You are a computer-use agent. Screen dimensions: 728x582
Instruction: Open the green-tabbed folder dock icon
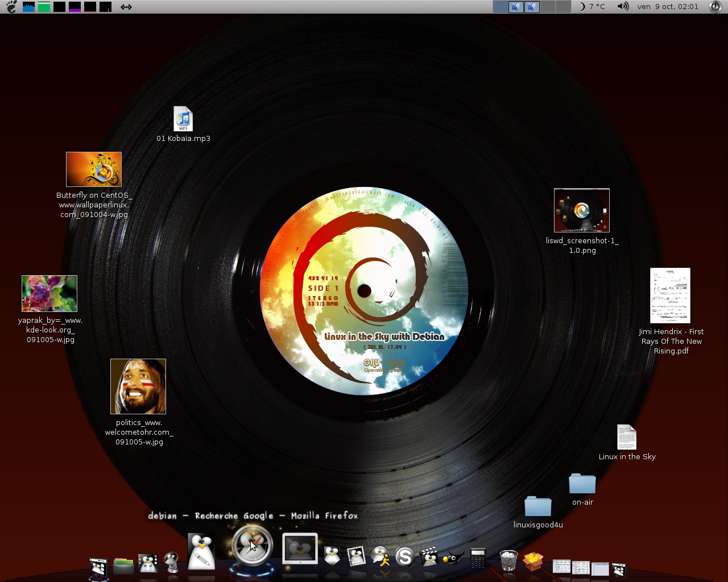[123, 565]
